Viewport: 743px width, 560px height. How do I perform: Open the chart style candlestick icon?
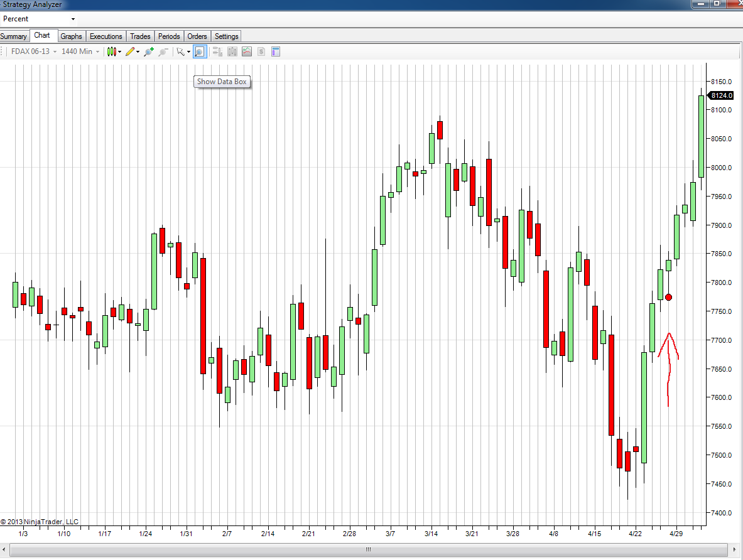tap(111, 51)
